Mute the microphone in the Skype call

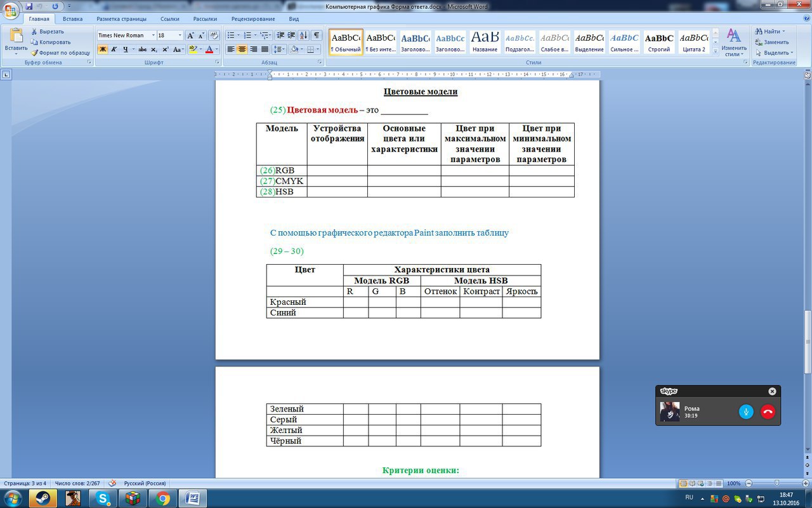[746, 411]
